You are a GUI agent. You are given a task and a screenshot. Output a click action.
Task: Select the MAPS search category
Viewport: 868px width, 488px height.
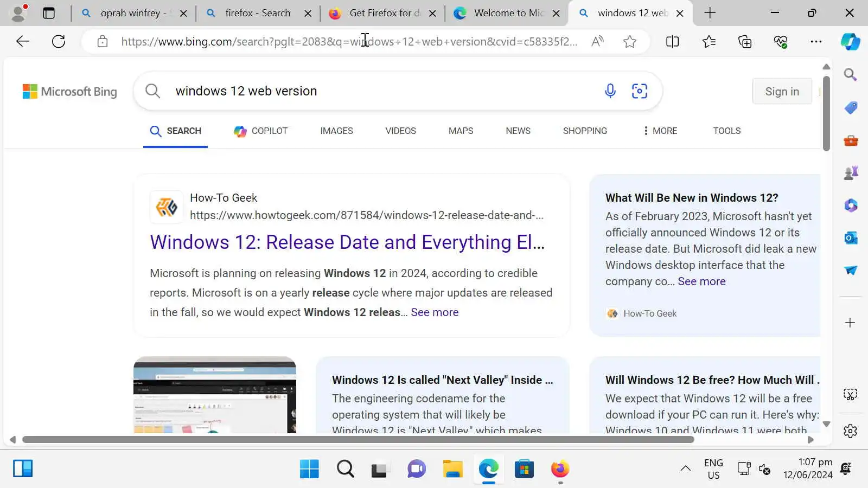point(461,131)
